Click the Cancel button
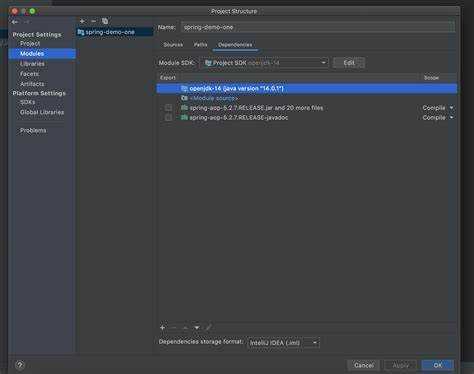474x374 pixels. point(364,365)
